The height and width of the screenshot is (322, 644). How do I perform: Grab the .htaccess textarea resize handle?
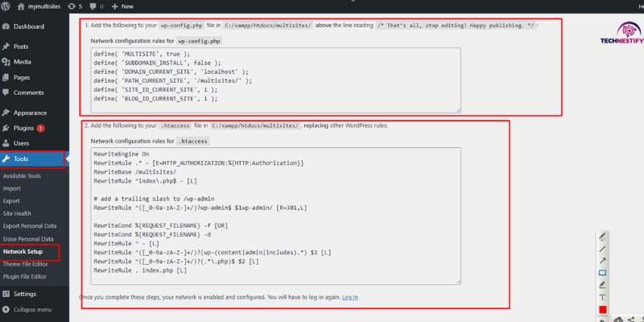[x=458, y=282]
